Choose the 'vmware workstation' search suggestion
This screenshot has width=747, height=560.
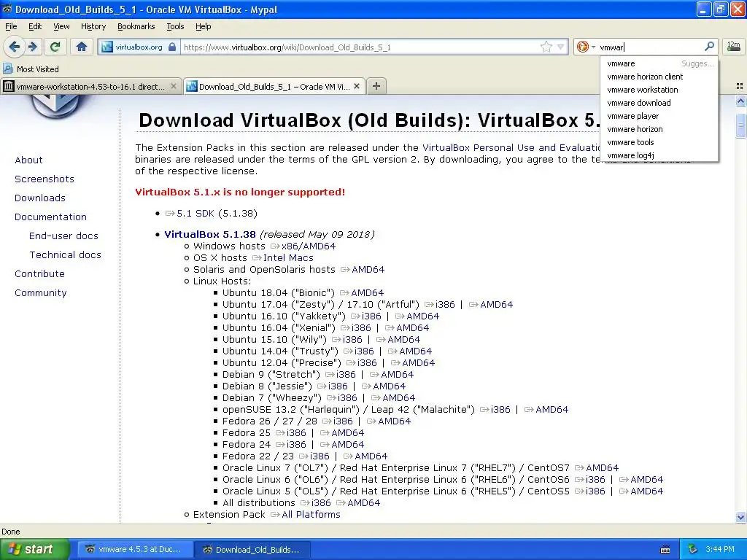[x=659, y=90]
